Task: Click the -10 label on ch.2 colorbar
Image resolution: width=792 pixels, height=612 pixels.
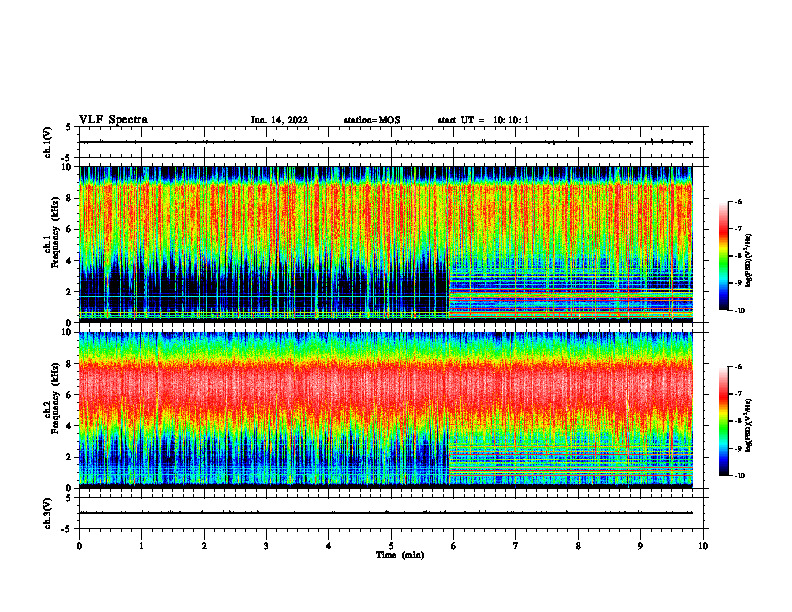Action: point(739,476)
